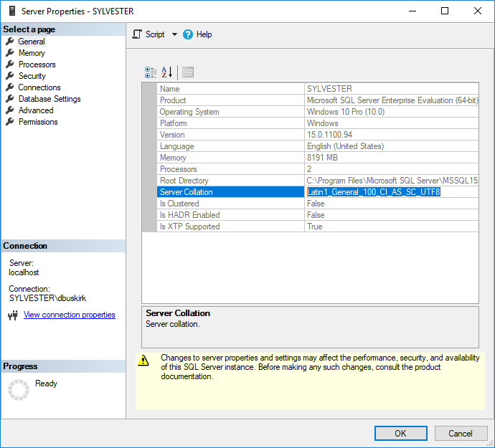Open the Permissions page
Screen dimensions: 495x448
coord(38,122)
